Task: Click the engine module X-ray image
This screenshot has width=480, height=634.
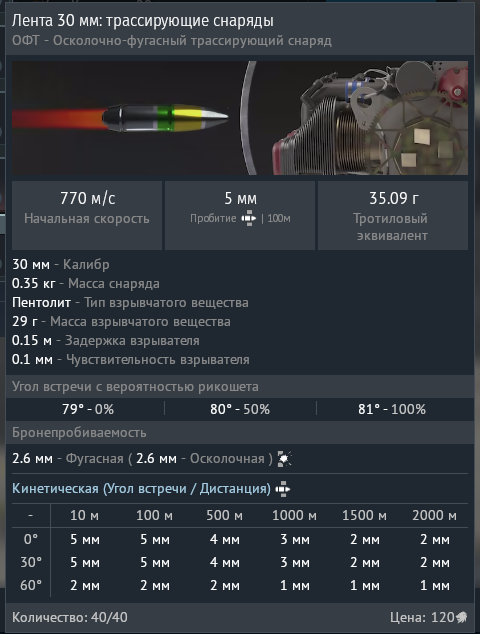Action: coord(370,118)
